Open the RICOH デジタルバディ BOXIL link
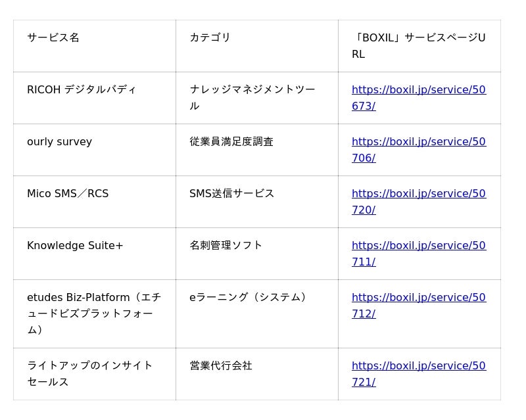This screenshot has width=526, height=420. (418, 90)
